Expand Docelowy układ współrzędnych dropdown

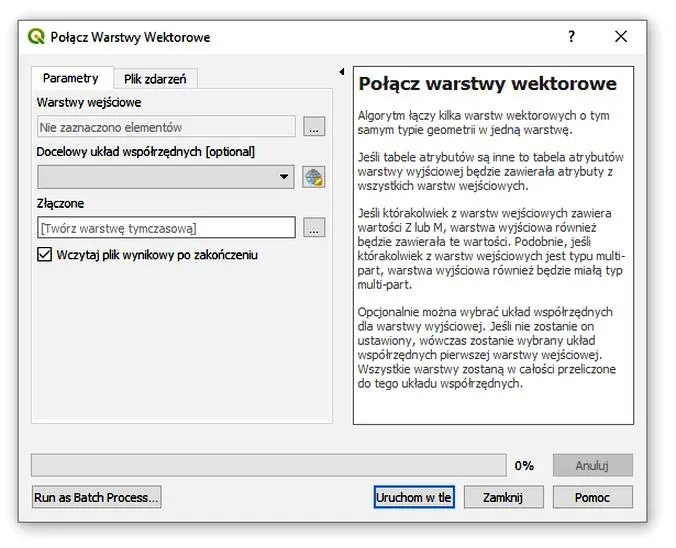[x=166, y=177]
